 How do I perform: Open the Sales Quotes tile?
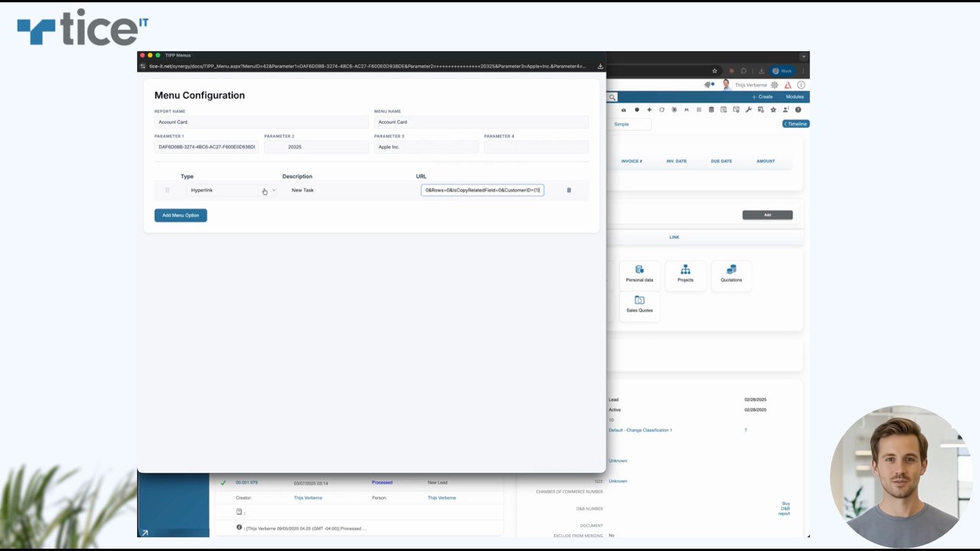(639, 305)
